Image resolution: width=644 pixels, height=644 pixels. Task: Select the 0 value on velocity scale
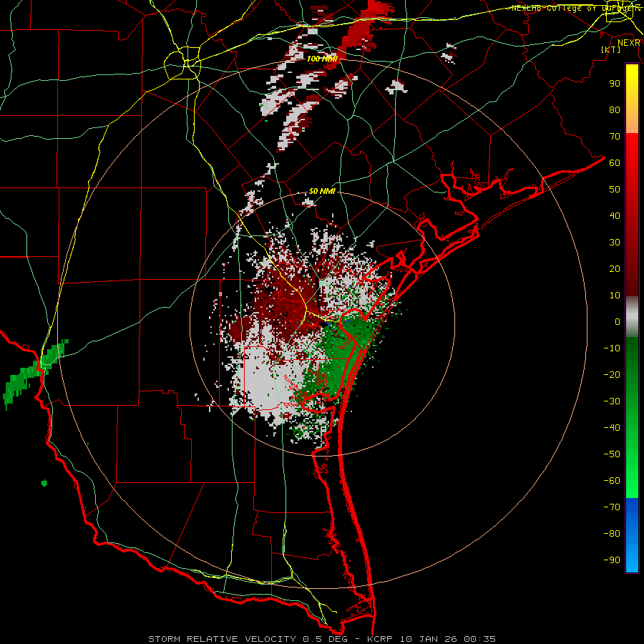[618, 322]
